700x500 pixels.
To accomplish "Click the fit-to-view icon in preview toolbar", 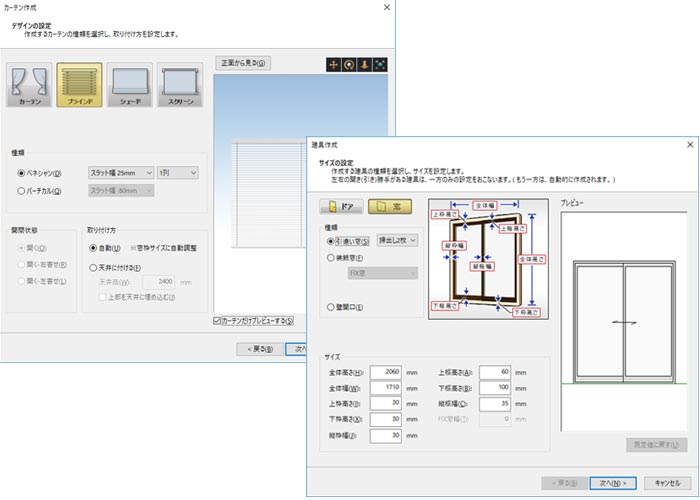I will coord(380,64).
